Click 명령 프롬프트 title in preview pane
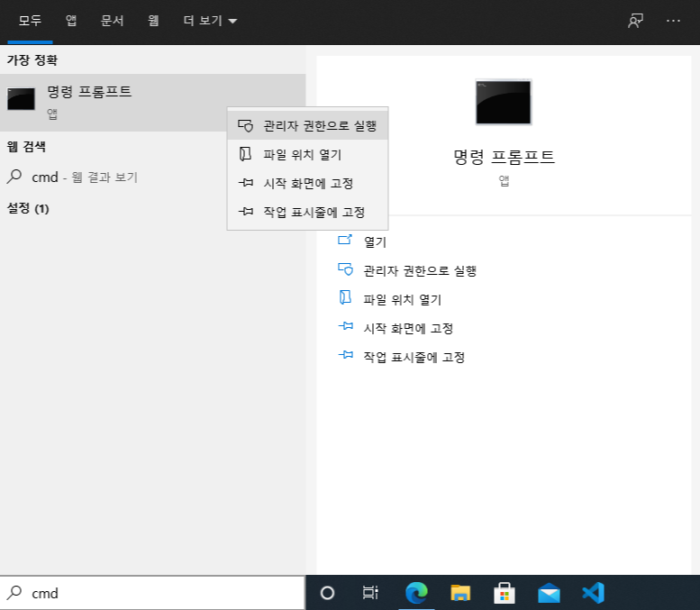700x610 pixels. click(x=504, y=157)
